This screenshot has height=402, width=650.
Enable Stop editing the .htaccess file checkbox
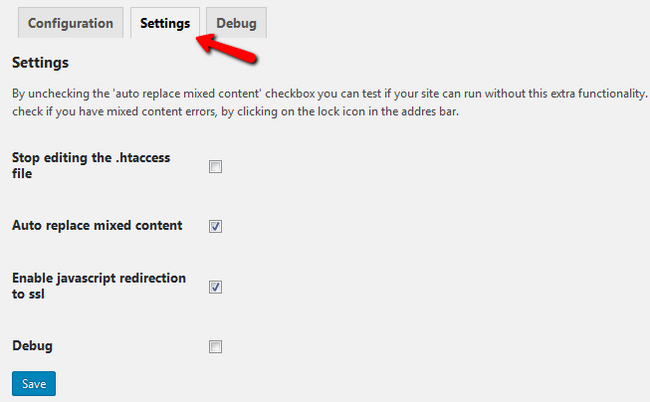(215, 166)
